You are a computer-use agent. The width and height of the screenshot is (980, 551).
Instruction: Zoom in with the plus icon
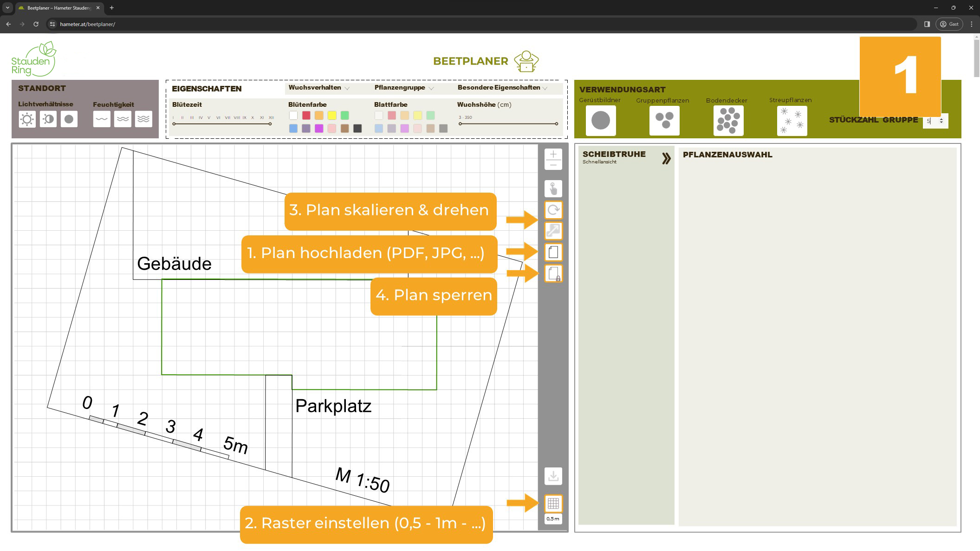point(553,154)
